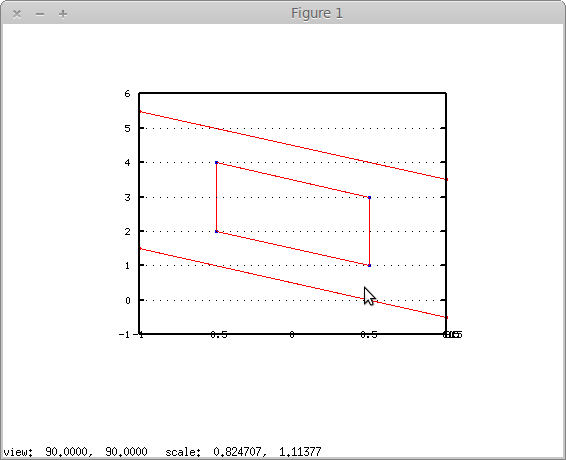Click the Figure 1 title bar text
Viewport: 566px width, 460px height.
pyautogui.click(x=317, y=14)
